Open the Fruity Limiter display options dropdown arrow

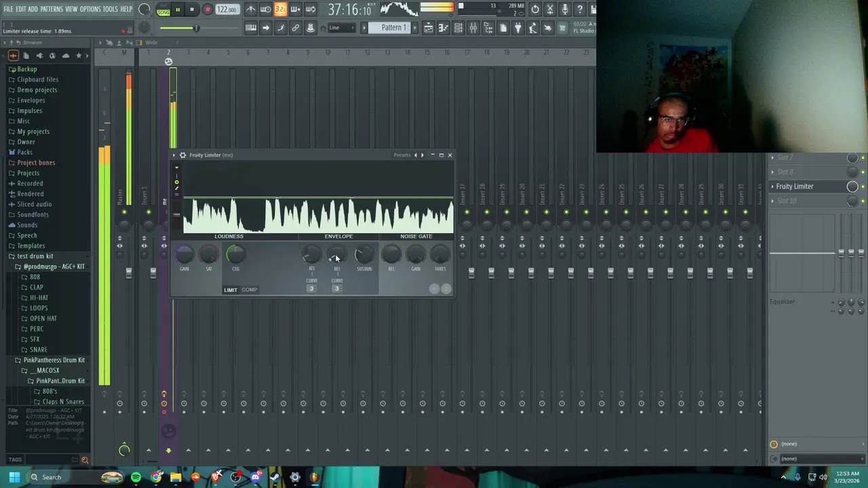176,167
